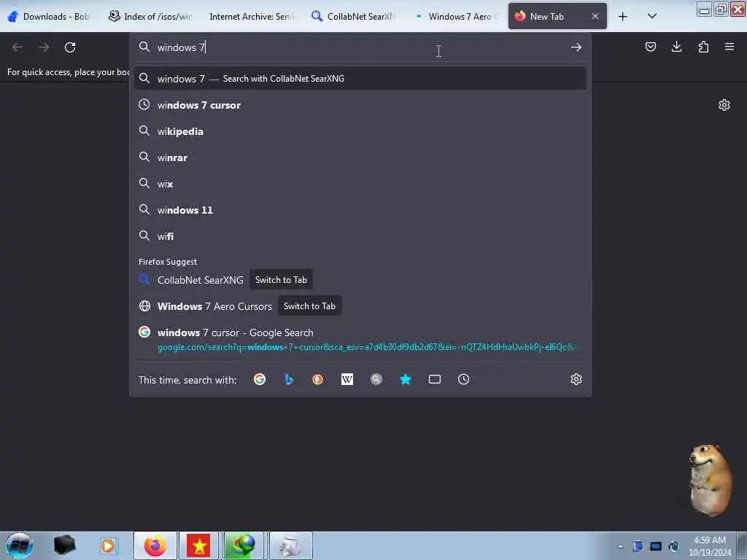The height and width of the screenshot is (560, 747).
Task: Open New Tab personalize gear icon
Action: pos(724,105)
